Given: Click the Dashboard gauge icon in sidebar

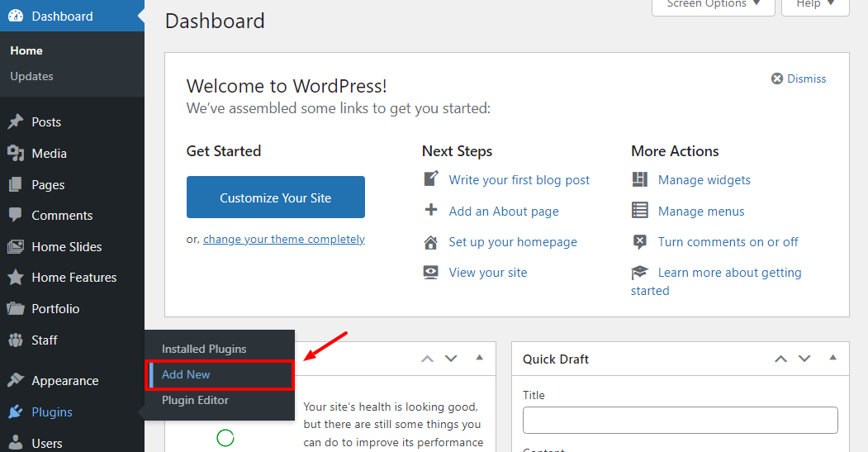Looking at the screenshot, I should pyautogui.click(x=16, y=16).
